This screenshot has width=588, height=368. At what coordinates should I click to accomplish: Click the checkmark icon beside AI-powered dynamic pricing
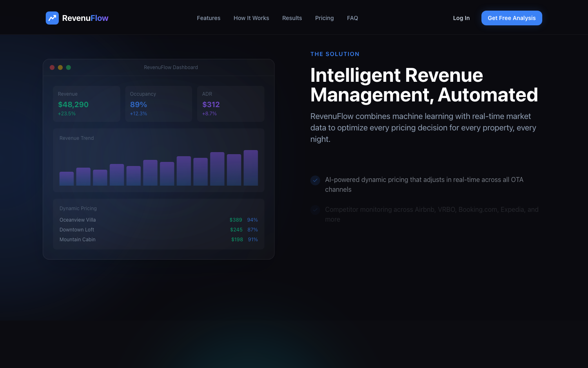315,180
